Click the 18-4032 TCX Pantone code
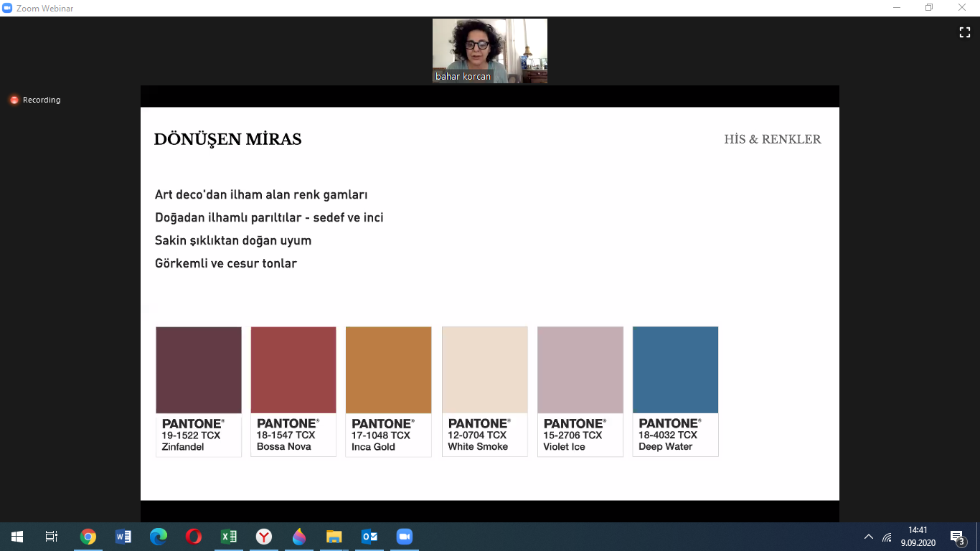 (x=668, y=435)
